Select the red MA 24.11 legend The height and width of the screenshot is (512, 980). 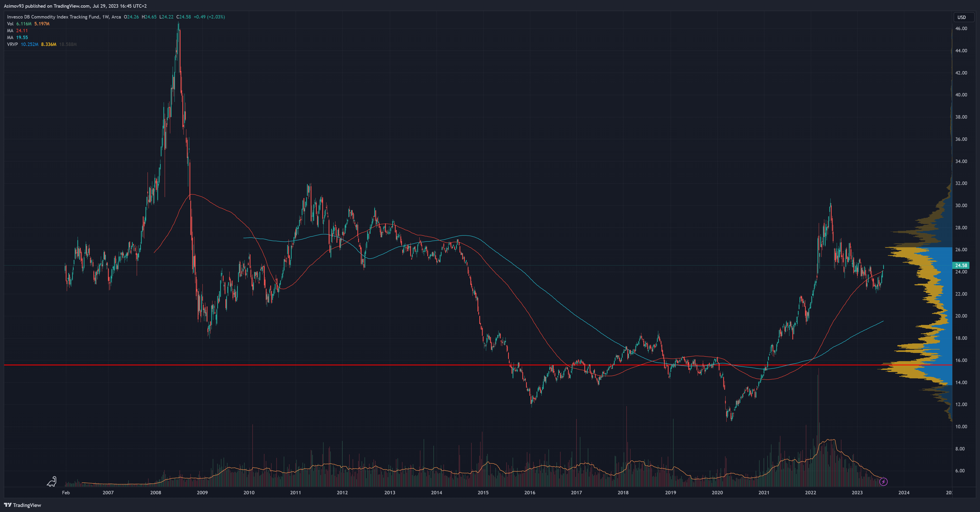click(17, 30)
